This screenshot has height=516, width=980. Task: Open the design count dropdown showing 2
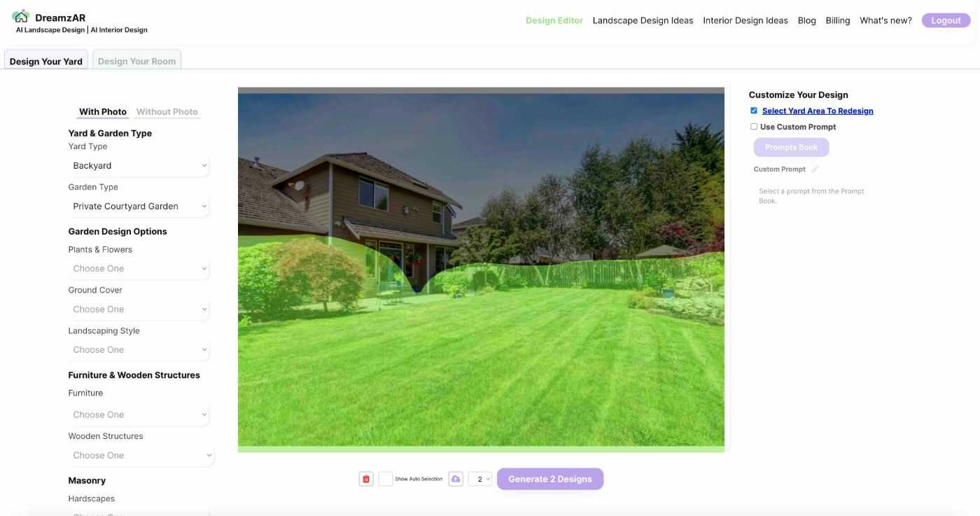(480, 479)
